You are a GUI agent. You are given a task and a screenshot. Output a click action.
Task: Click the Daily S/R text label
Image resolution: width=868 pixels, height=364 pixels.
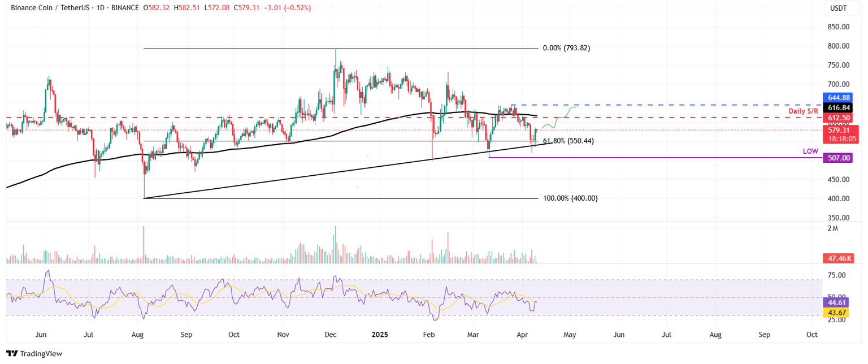coord(803,111)
